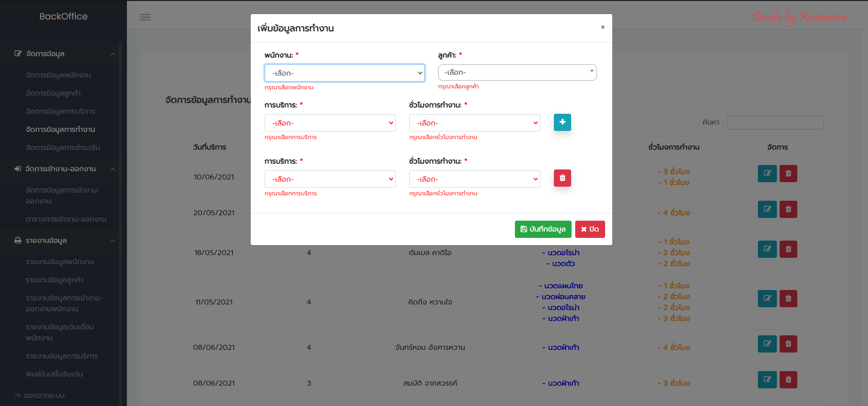Screen dimensions: 868x406
Task: Click the red ปิด button
Action: pyautogui.click(x=590, y=229)
